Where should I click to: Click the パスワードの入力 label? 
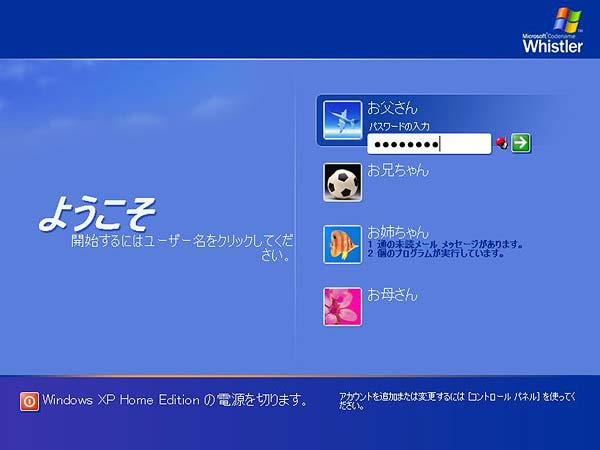coord(399,127)
